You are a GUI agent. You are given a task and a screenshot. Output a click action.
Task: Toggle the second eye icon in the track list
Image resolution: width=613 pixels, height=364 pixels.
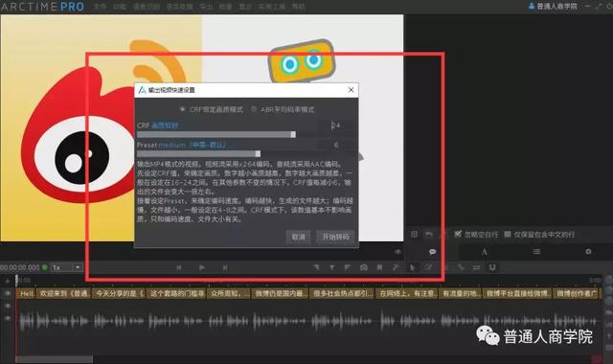click(7, 307)
